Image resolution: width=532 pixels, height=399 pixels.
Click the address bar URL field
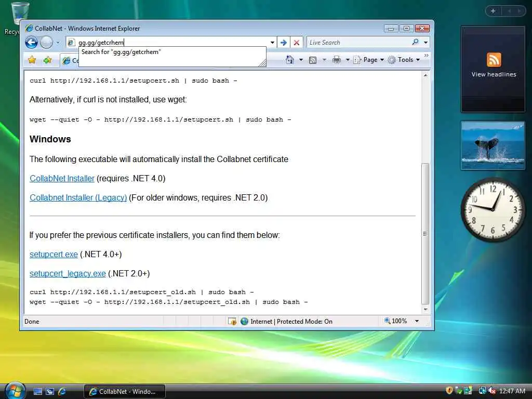171,43
